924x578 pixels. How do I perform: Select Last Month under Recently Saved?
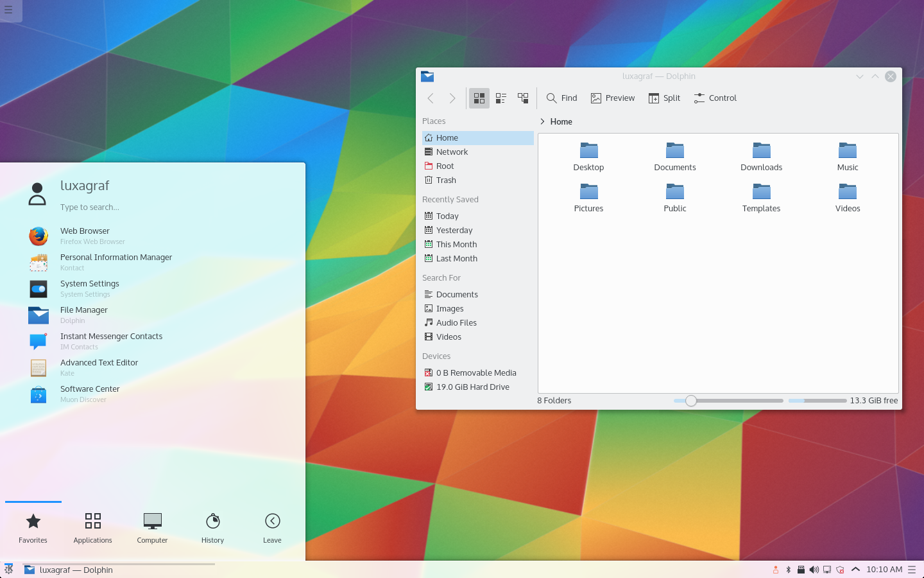456,258
